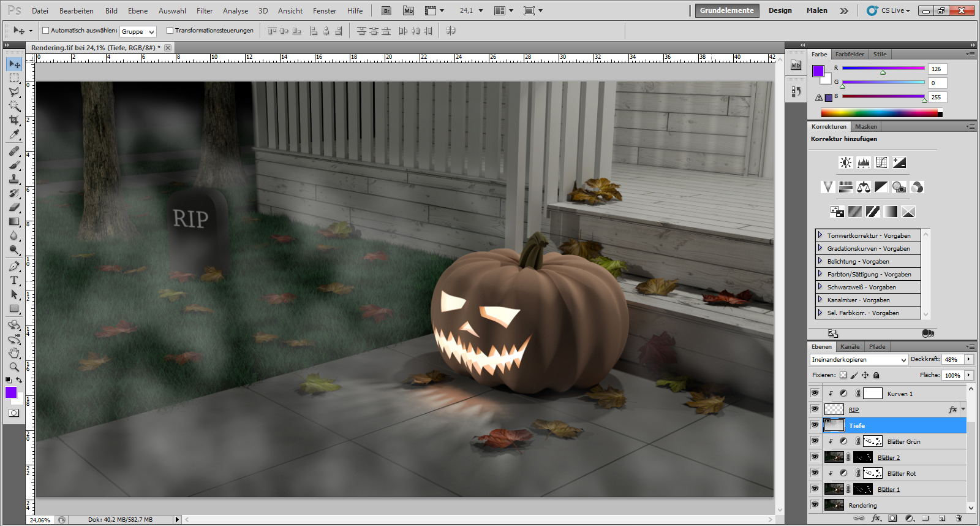
Task: Hide the Blätter Grün layer
Action: coord(815,441)
